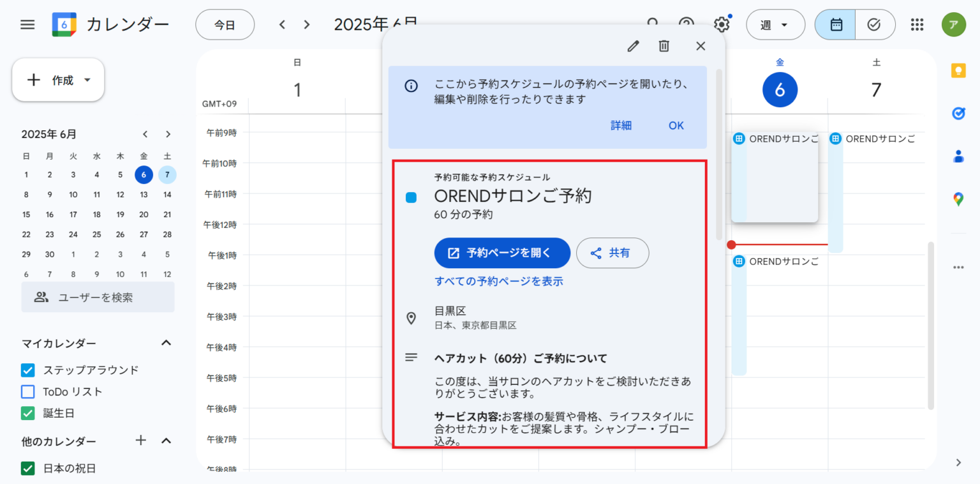The width and height of the screenshot is (980, 484).
Task: Click the ユーザーを検索 input field
Action: [x=98, y=296]
